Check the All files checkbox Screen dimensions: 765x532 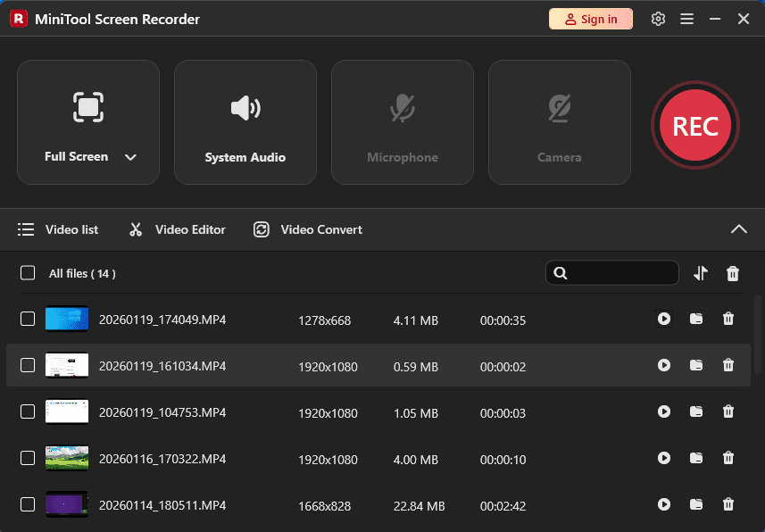click(x=26, y=273)
